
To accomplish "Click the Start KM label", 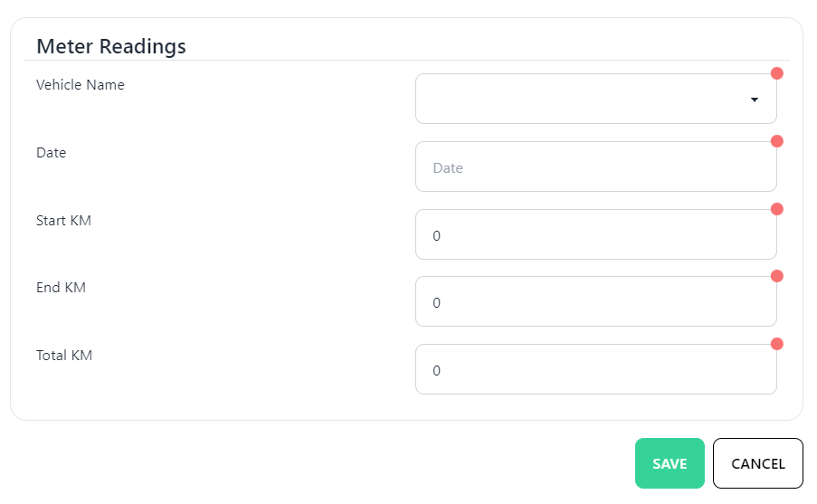I will pos(63,221).
